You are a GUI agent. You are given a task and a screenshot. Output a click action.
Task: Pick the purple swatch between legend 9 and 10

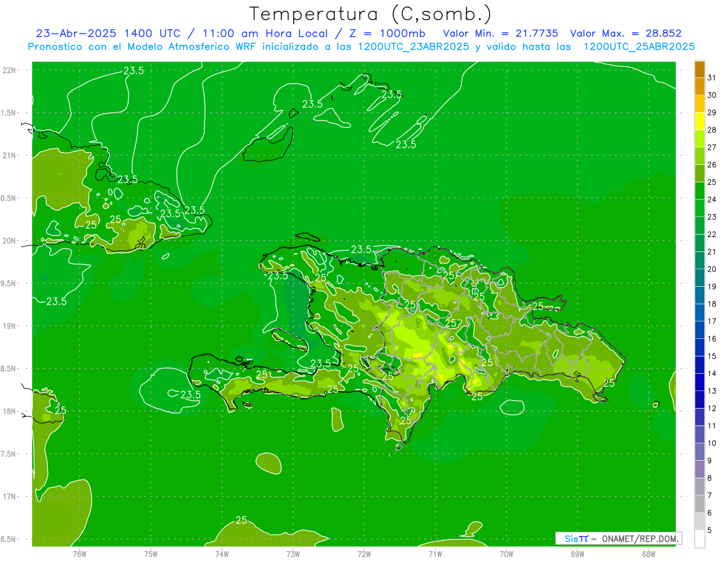coord(699,452)
